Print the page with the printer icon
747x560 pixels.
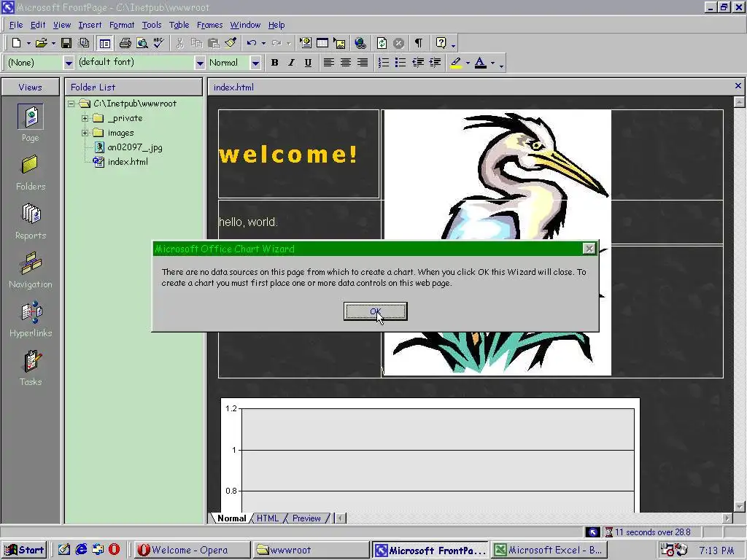pos(125,43)
